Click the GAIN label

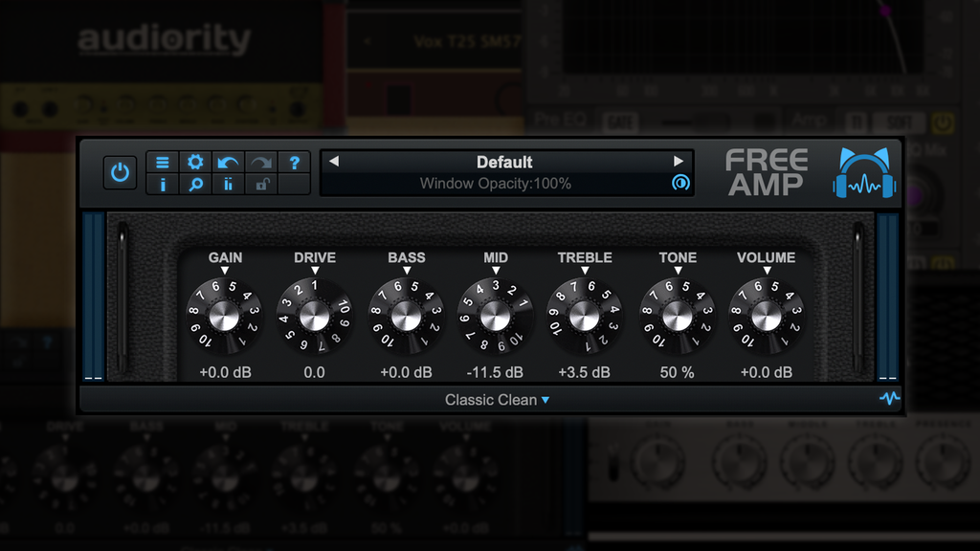tap(225, 257)
